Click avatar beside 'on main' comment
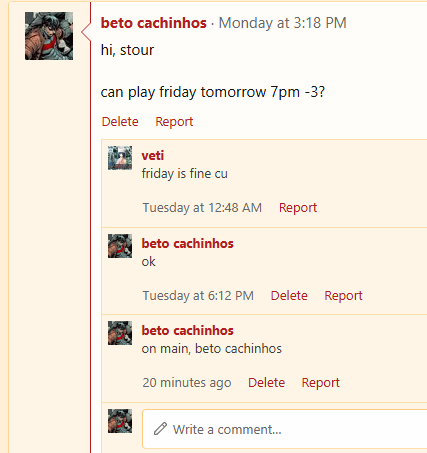Screen dimensions: 427x453 [x=120, y=333]
